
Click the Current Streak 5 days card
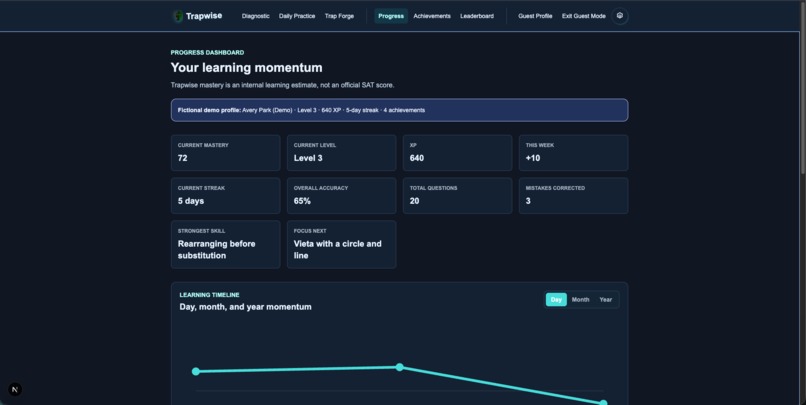[x=226, y=195]
